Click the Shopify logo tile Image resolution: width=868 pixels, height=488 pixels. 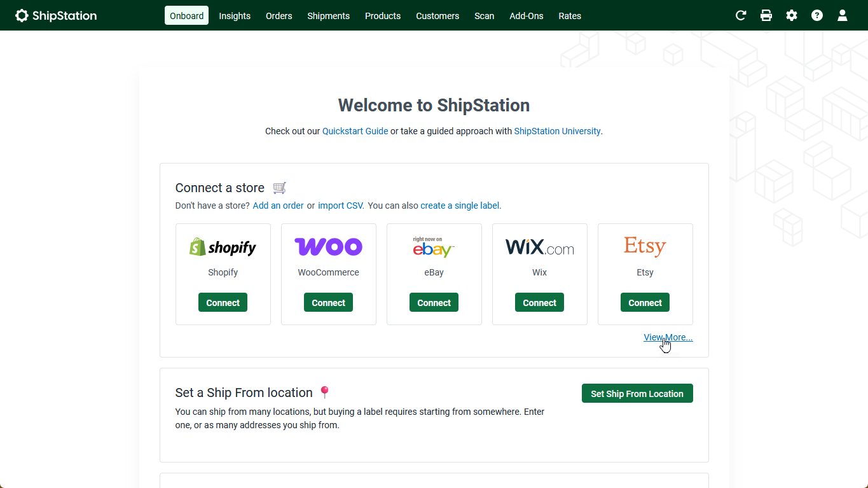tap(223, 247)
